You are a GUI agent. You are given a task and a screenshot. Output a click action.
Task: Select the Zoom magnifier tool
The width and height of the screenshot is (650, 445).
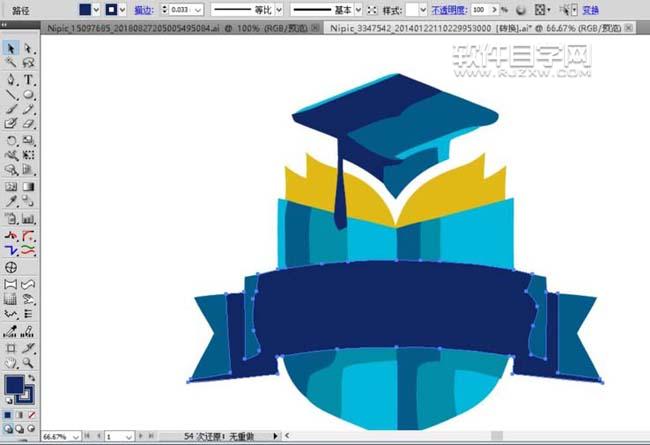28,363
